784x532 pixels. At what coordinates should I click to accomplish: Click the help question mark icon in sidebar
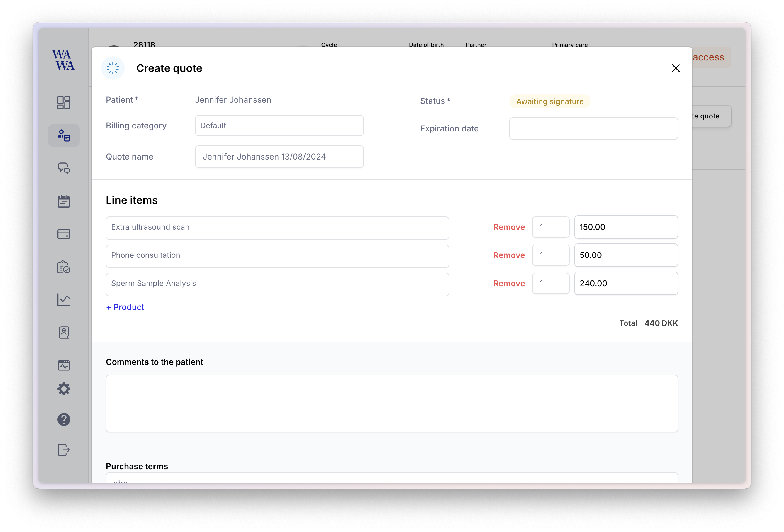[64, 419]
